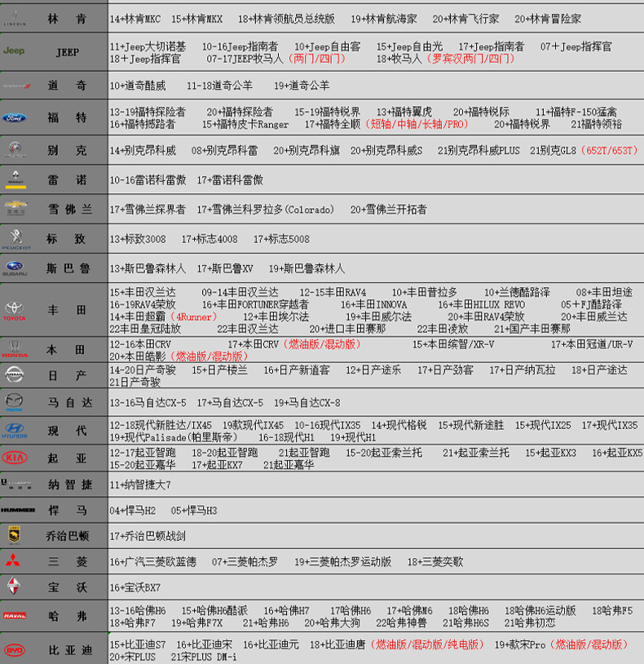644x664 pixels.
Task: Click 11+Jeep大切诺基 model entry
Action: coord(148,46)
